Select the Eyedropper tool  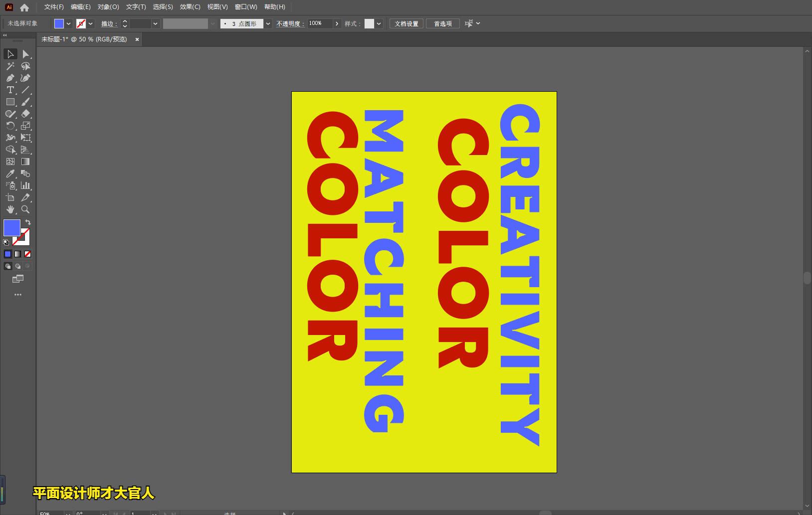coord(10,173)
